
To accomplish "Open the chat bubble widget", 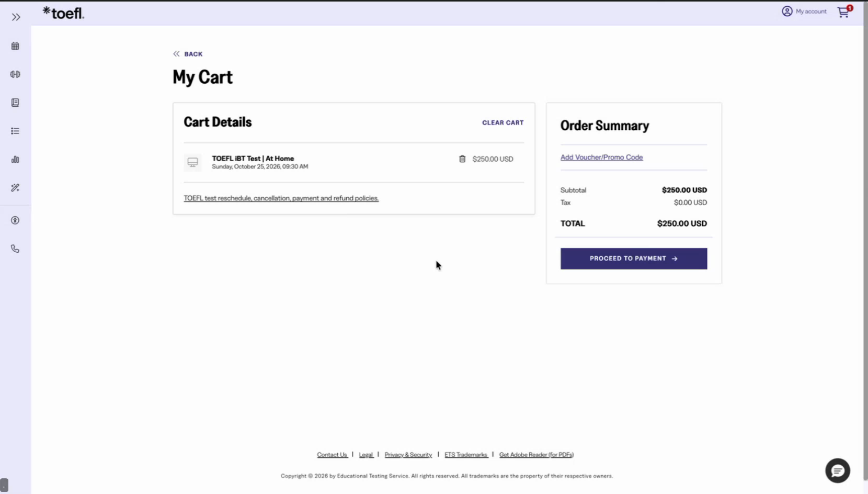I will [838, 470].
